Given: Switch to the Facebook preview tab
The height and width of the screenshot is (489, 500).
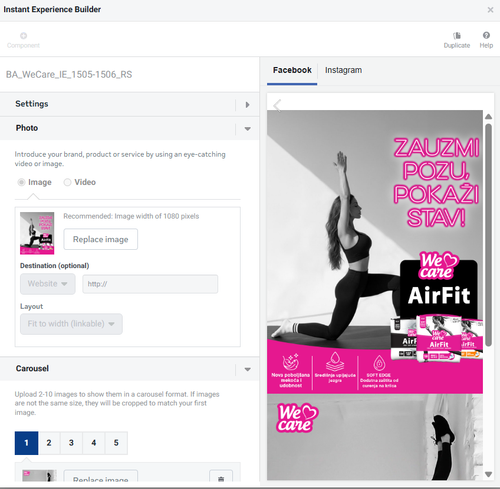Looking at the screenshot, I should click(x=292, y=70).
